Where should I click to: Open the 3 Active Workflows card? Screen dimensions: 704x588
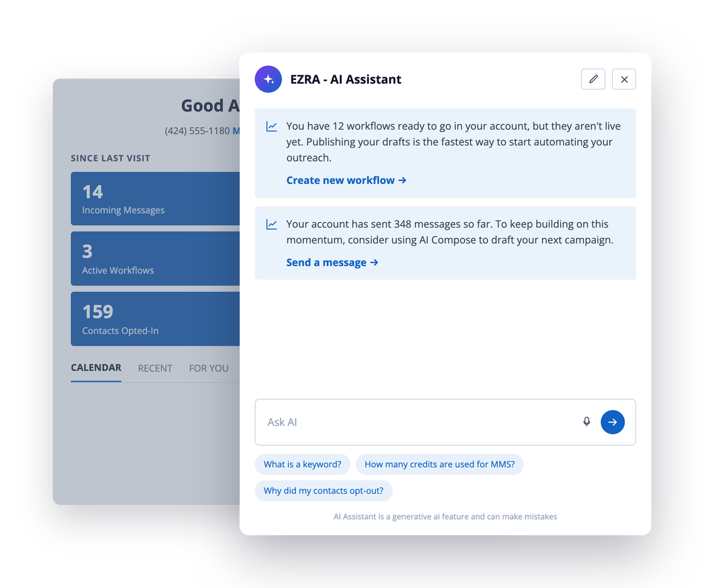(x=155, y=258)
